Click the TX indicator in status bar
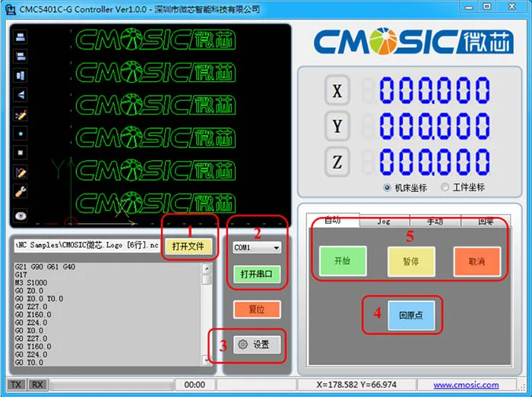The width and height of the screenshot is (532, 397). pyautogui.click(x=16, y=385)
